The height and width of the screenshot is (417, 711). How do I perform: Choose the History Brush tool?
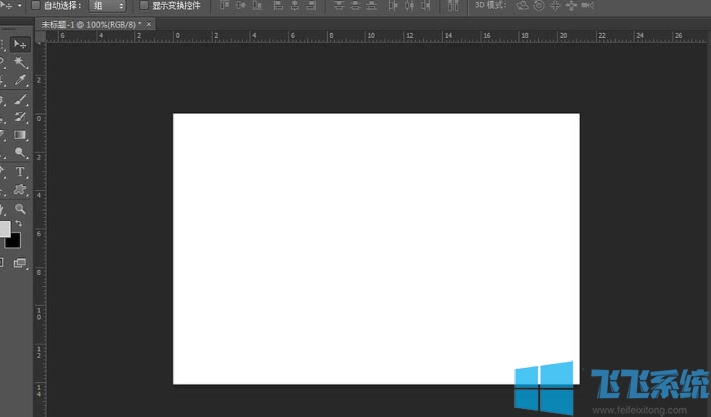pos(20,117)
